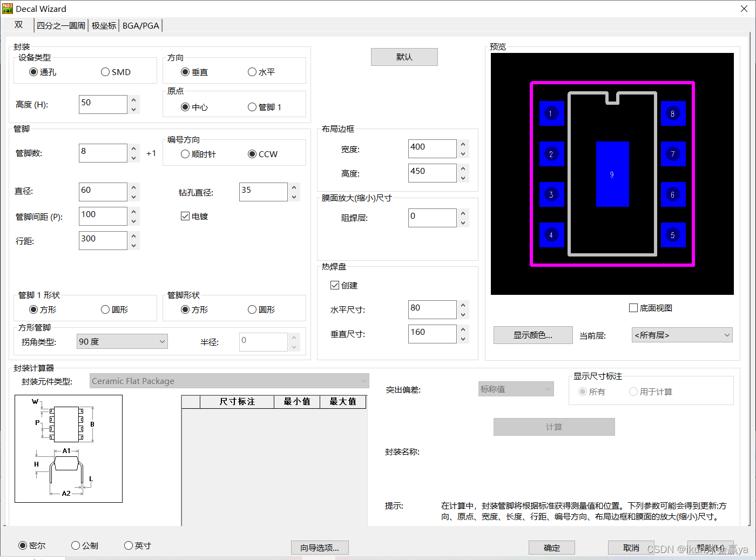The width and height of the screenshot is (756, 560).
Task: Disable thermal pad creation checkbox 创建
Action: [x=335, y=285]
